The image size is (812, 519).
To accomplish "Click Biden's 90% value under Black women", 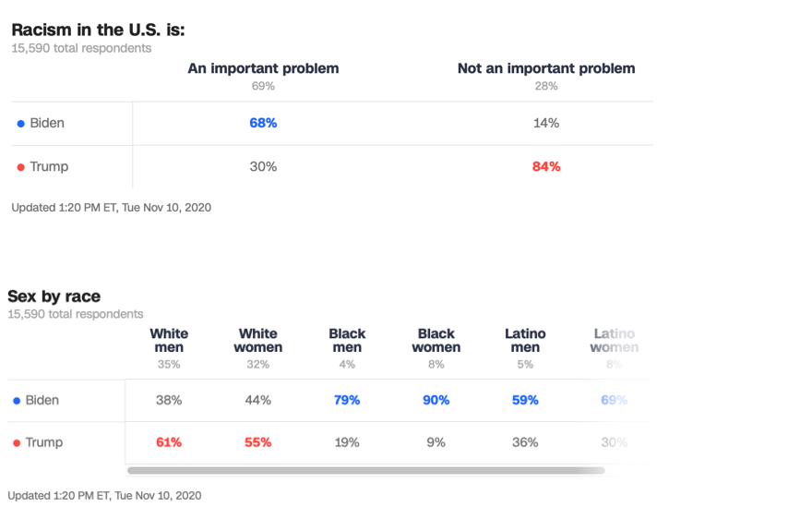I will [x=436, y=400].
